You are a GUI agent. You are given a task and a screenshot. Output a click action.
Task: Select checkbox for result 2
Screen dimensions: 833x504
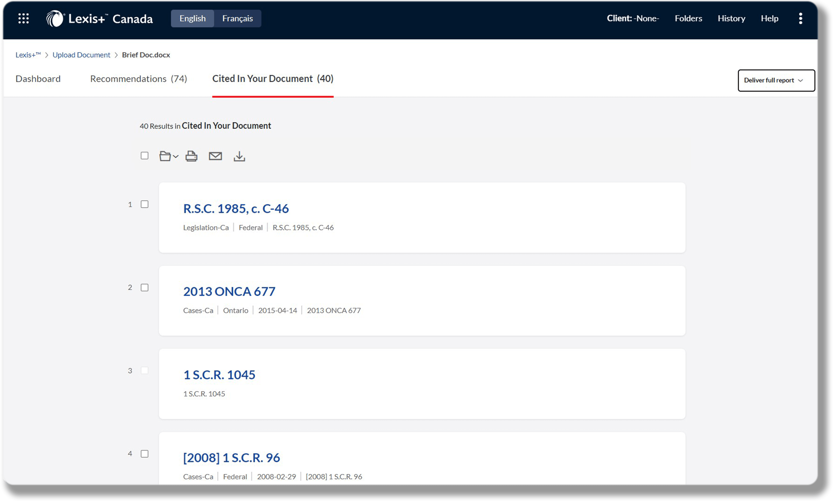pos(144,288)
